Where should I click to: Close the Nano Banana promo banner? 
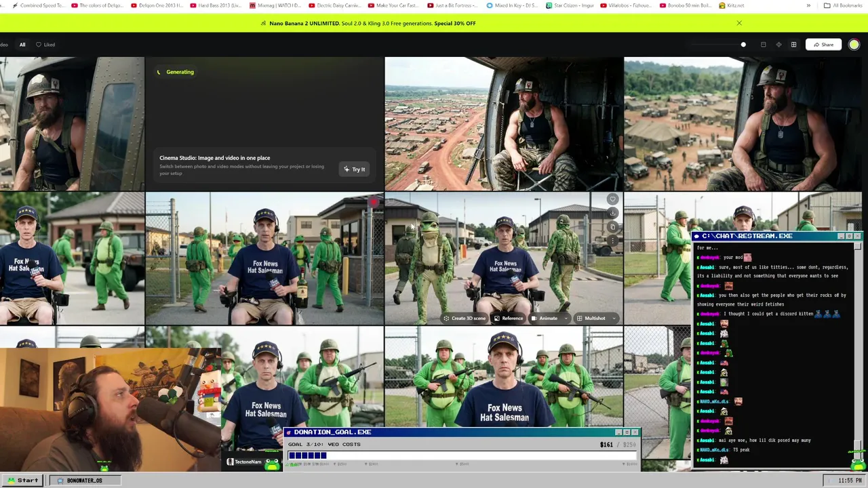pos(739,23)
